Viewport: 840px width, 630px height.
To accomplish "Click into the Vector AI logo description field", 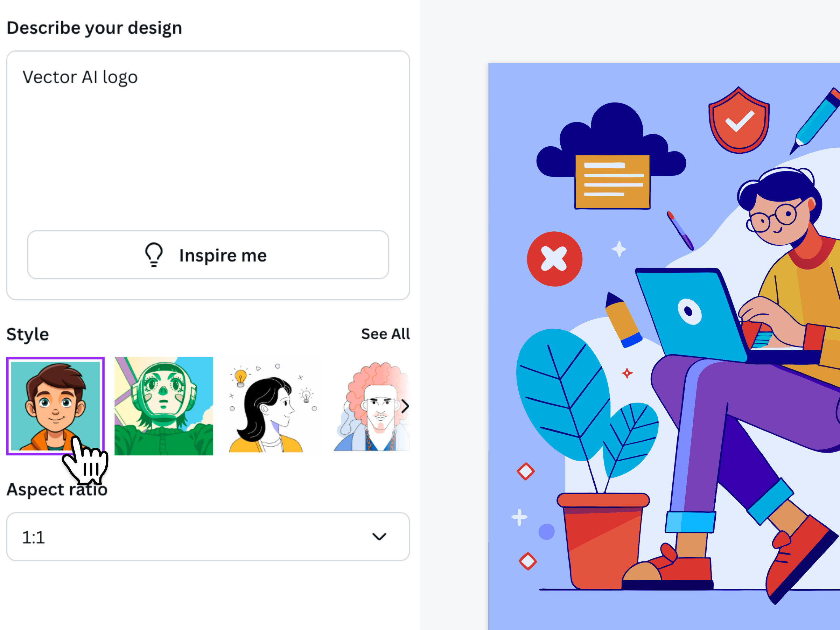I will [x=208, y=144].
